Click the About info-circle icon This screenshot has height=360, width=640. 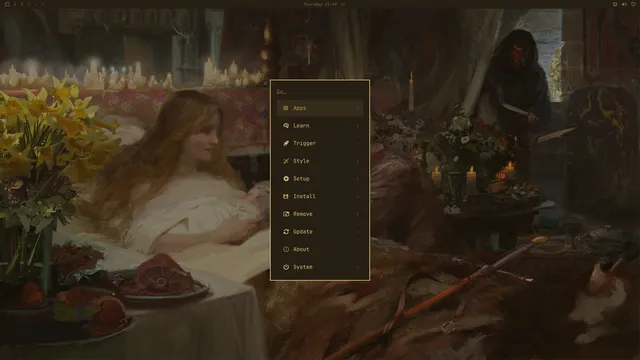point(286,249)
